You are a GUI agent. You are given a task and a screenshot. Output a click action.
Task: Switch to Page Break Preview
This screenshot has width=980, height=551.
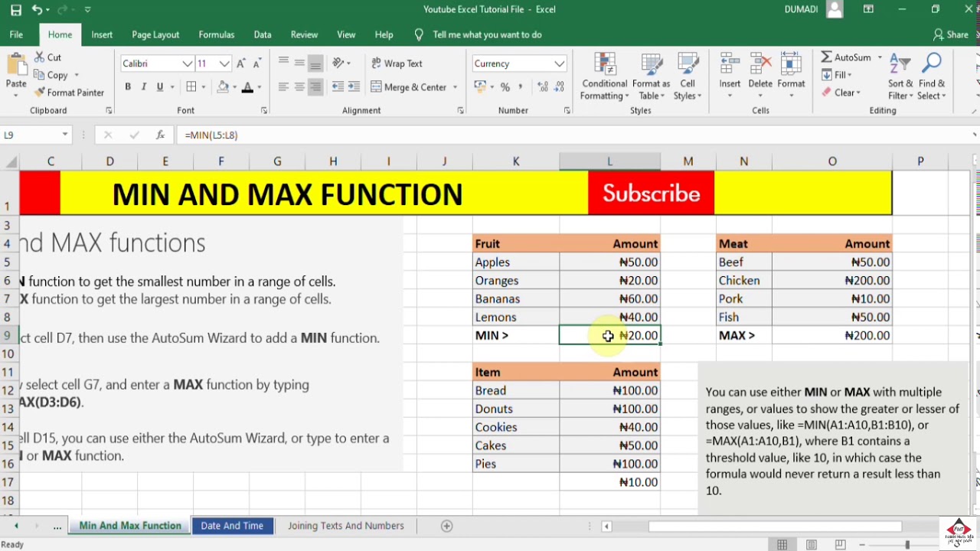pos(840,544)
